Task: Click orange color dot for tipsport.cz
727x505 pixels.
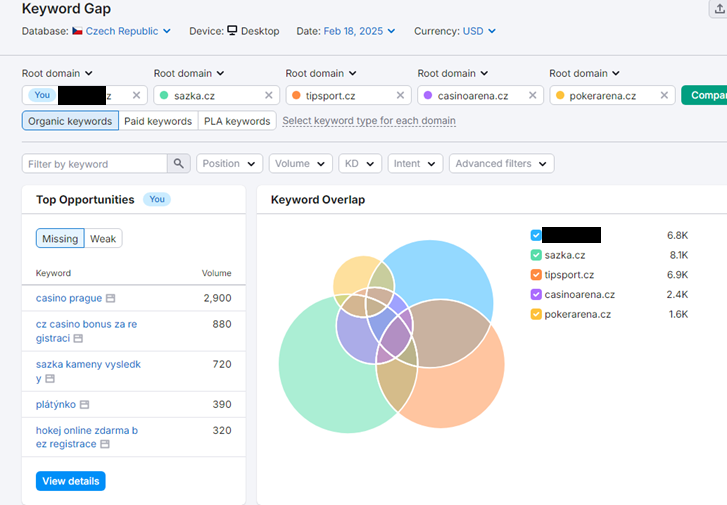Action: click(296, 95)
